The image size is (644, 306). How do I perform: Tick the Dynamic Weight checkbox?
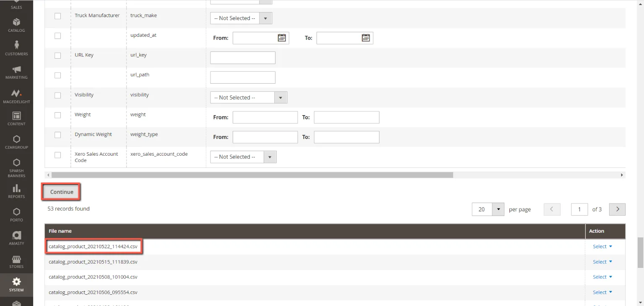57,135
